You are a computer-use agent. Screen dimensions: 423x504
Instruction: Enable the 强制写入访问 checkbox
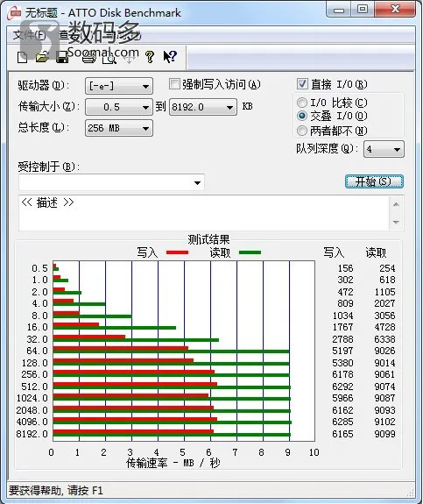174,84
